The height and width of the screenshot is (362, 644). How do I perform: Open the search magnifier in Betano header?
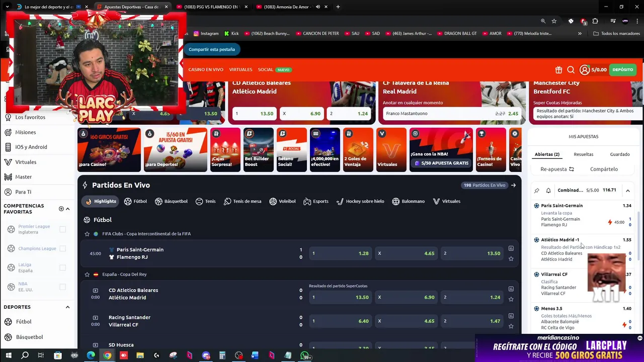coord(571,70)
